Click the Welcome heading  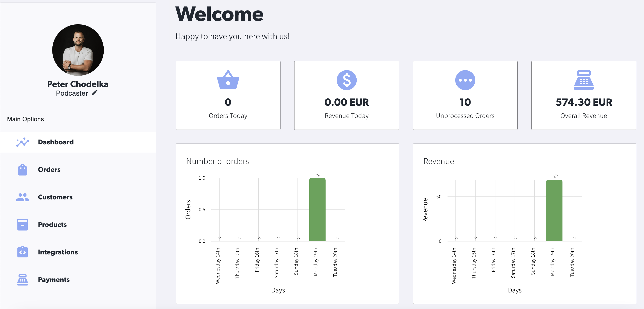pos(219,14)
